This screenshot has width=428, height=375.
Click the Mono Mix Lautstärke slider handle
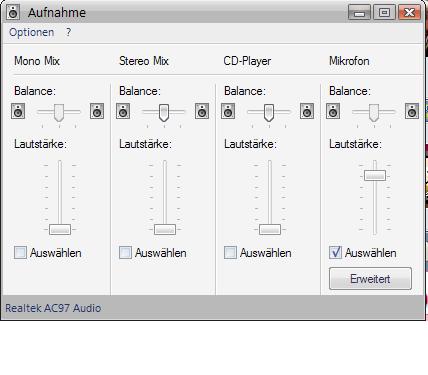click(x=60, y=229)
